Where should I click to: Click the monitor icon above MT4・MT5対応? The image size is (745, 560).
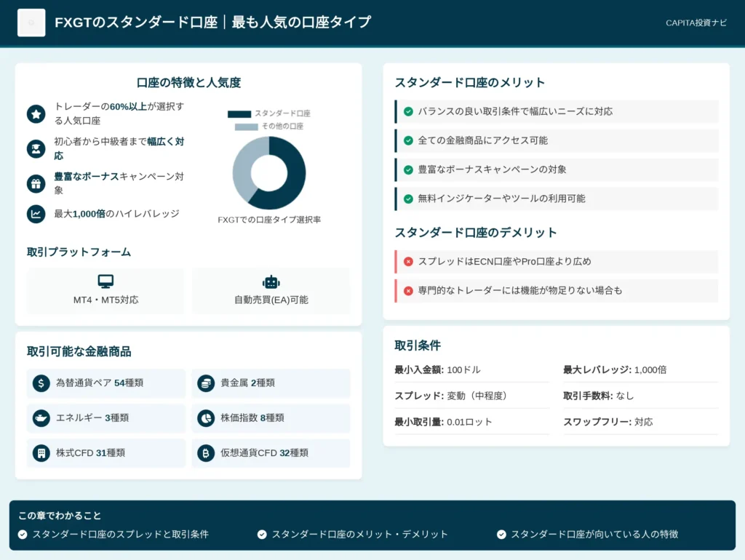click(x=105, y=282)
